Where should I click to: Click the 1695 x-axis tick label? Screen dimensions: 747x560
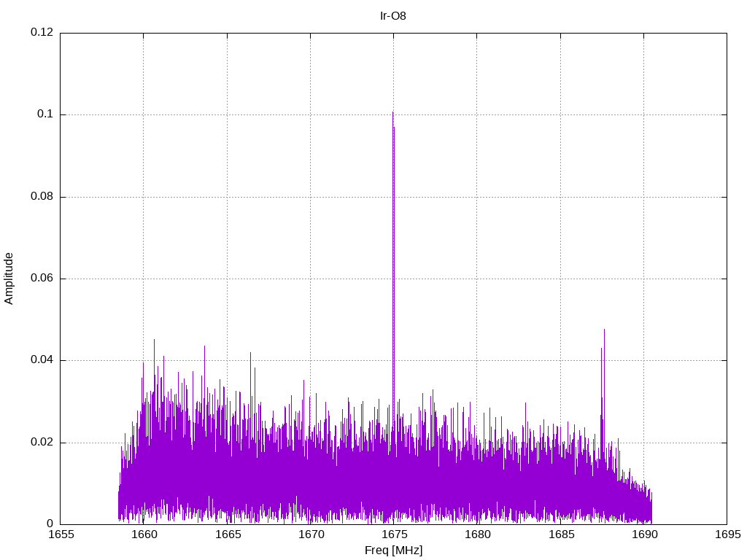pos(727,534)
